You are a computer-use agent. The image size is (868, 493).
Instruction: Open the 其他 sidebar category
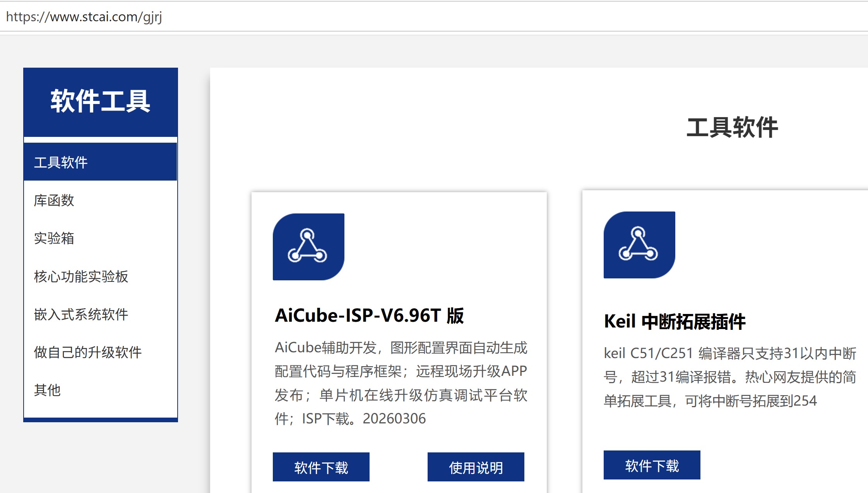coord(47,391)
